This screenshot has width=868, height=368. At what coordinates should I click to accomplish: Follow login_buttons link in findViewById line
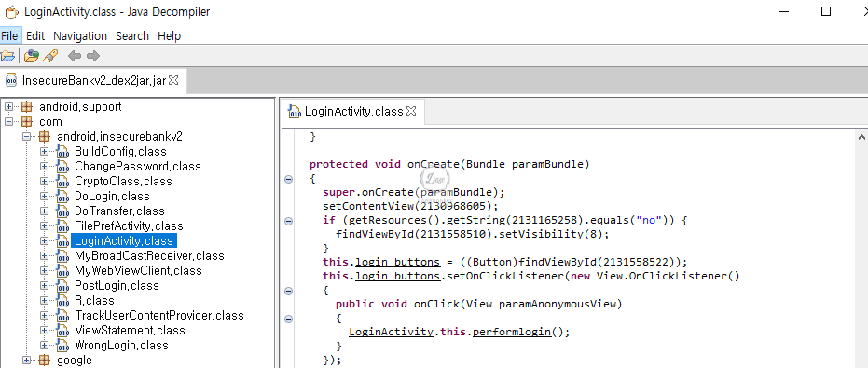(x=397, y=262)
